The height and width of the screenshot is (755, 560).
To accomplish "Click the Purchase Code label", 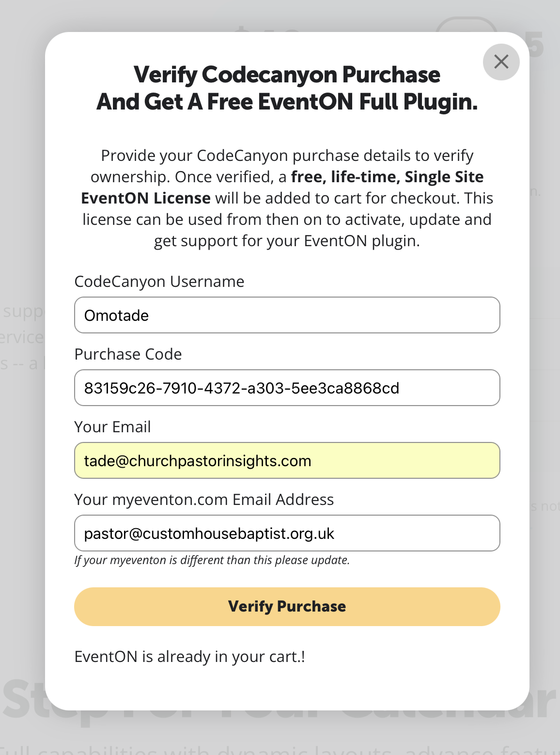I will (128, 354).
